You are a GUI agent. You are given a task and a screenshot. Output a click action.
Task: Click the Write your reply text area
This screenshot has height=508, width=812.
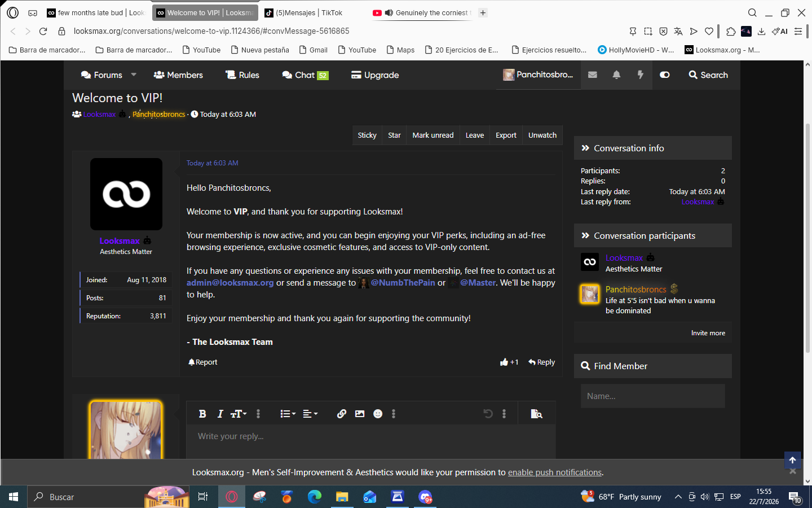point(371,441)
